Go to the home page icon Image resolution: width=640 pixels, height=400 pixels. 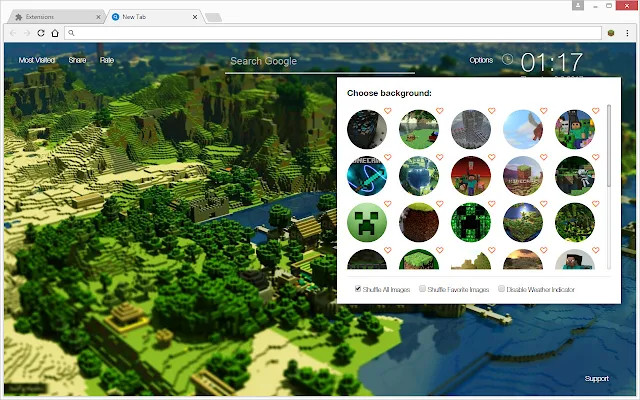pos(55,33)
